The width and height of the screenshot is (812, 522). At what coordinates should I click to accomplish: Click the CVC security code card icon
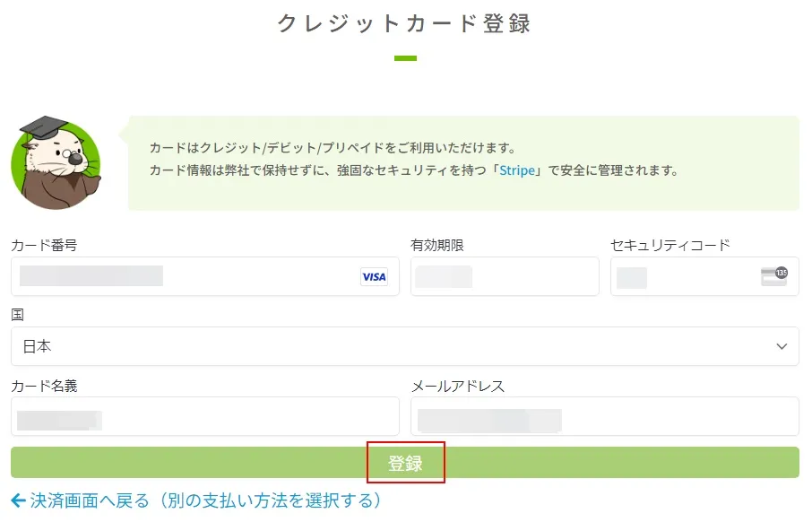click(774, 275)
